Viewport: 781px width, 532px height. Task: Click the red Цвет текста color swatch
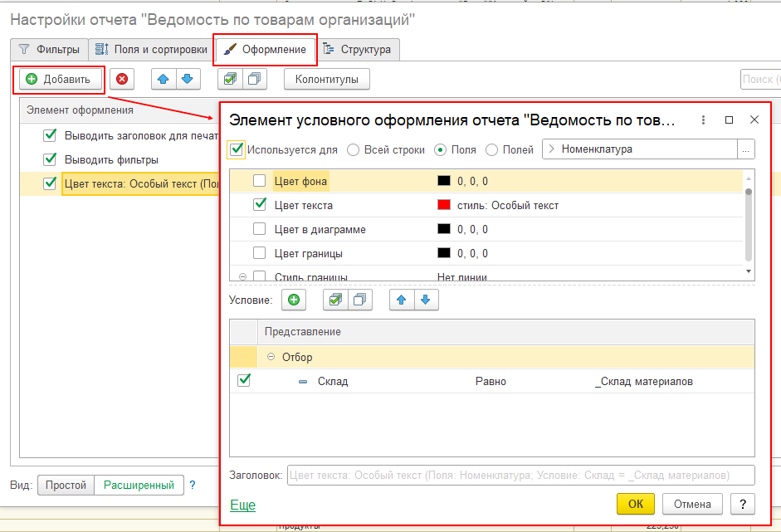443,205
